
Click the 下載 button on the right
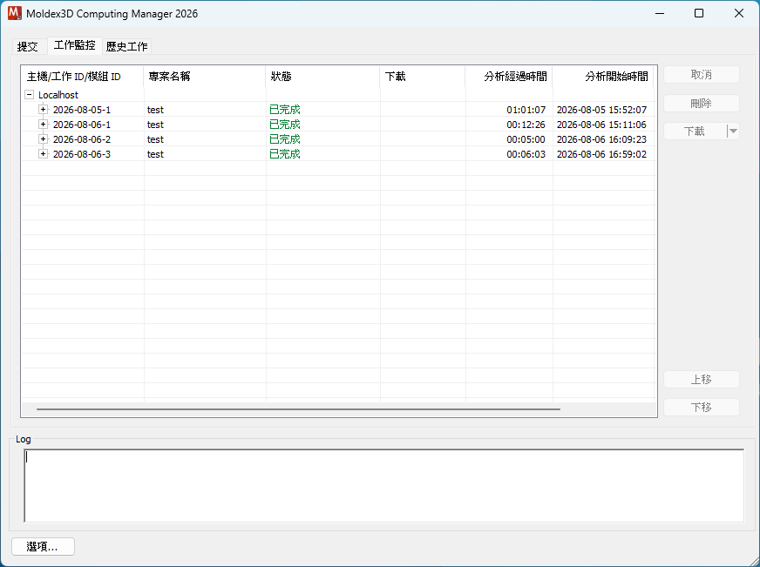tap(695, 131)
